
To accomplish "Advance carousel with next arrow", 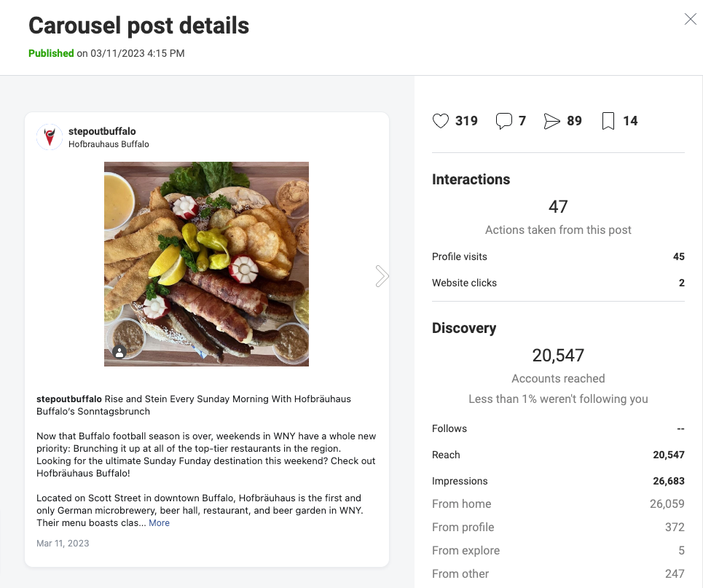I will point(382,276).
